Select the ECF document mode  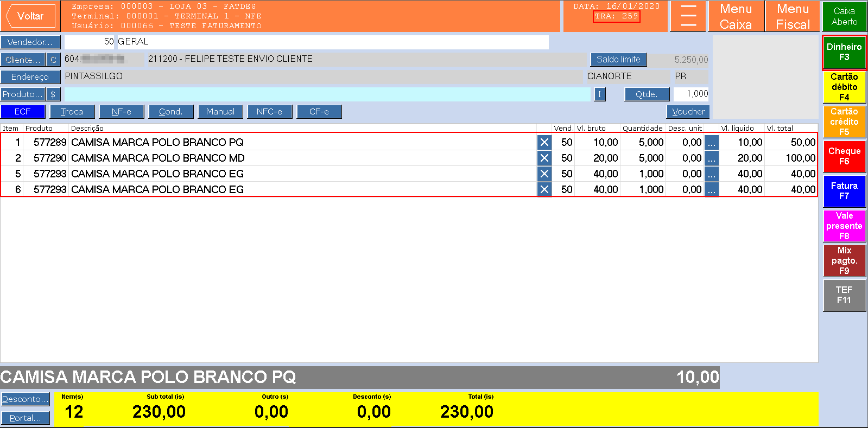click(x=23, y=112)
